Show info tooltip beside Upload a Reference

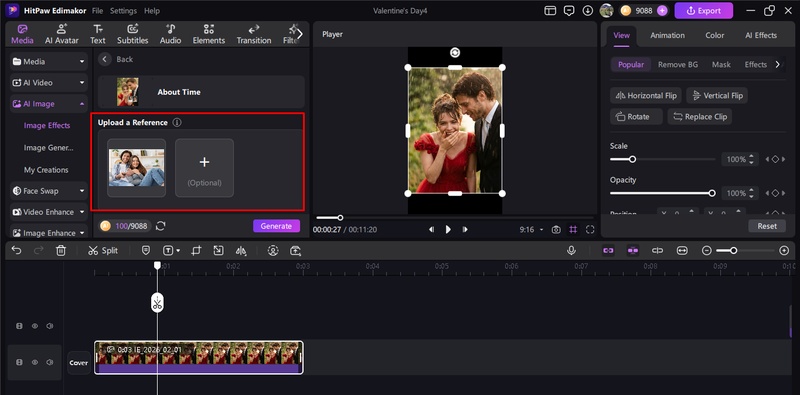pos(177,122)
